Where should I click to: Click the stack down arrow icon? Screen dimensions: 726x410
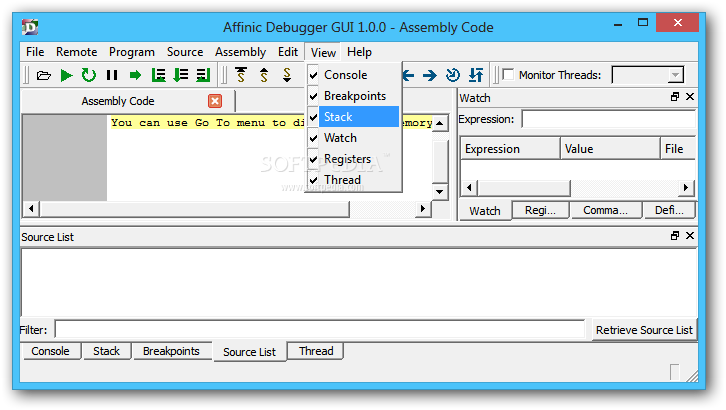pos(287,75)
